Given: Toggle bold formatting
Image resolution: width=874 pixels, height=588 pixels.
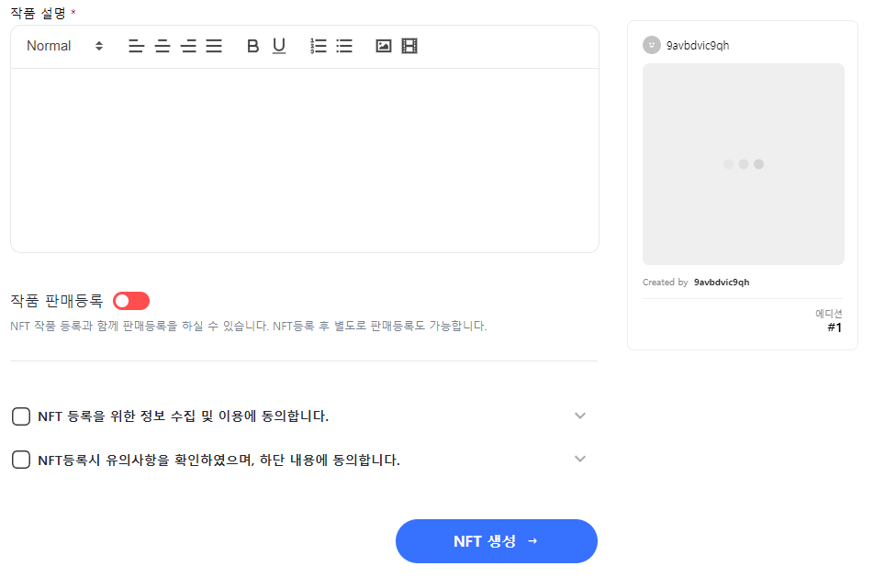Looking at the screenshot, I should pos(252,46).
